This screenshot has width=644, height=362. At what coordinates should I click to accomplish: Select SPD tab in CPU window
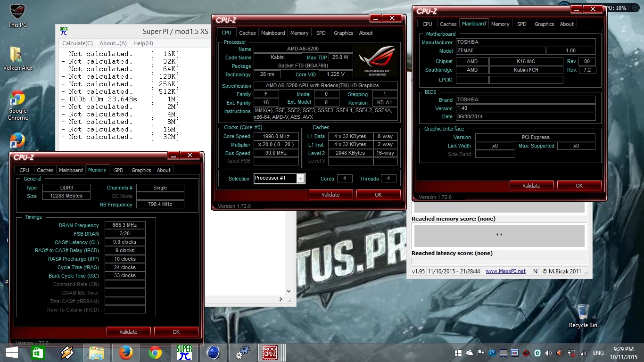coord(321,33)
